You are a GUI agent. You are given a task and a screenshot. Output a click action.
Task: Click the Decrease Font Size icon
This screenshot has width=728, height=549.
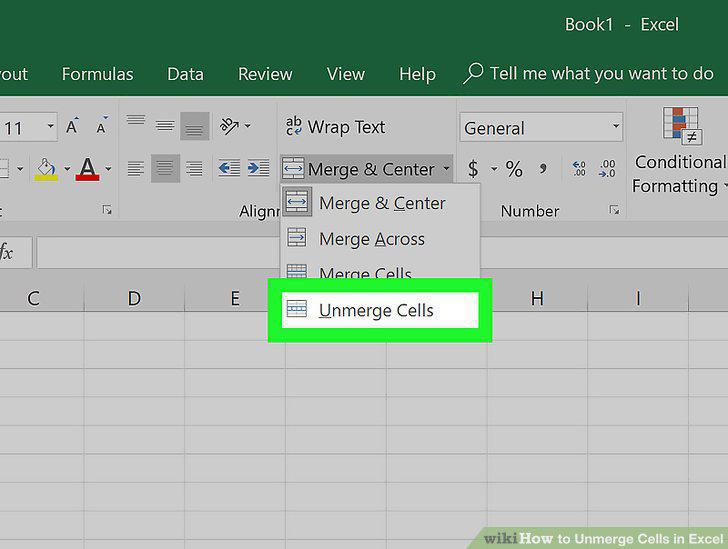[x=102, y=126]
